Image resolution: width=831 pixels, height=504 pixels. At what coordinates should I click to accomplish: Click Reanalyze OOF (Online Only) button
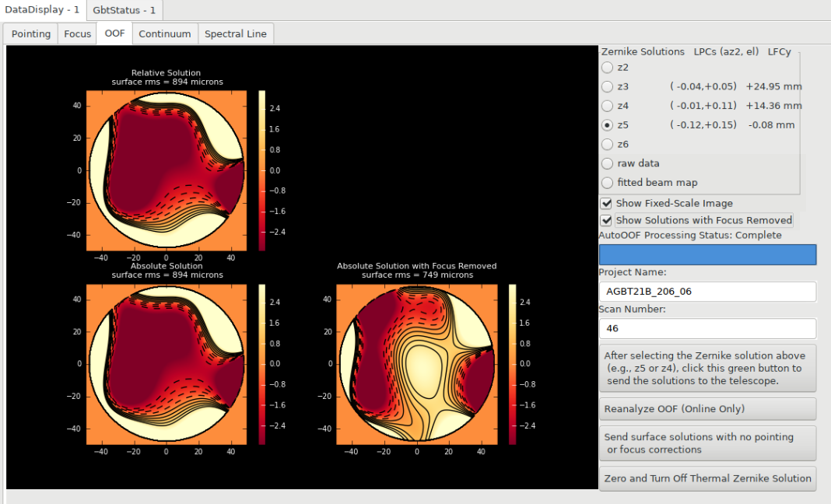[x=707, y=408]
